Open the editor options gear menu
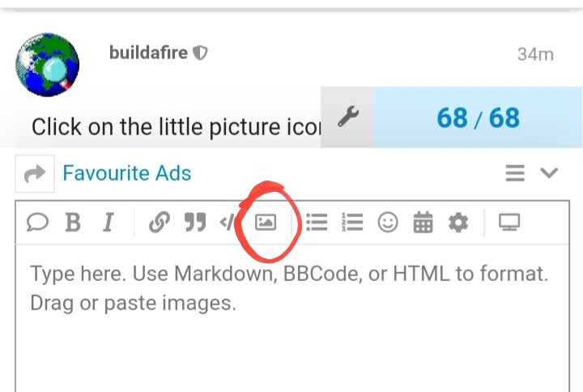The height and width of the screenshot is (392, 583). pyautogui.click(x=458, y=223)
